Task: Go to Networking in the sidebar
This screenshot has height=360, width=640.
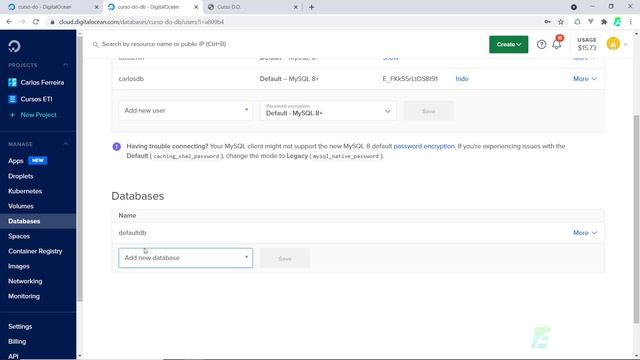Action: pos(25,281)
